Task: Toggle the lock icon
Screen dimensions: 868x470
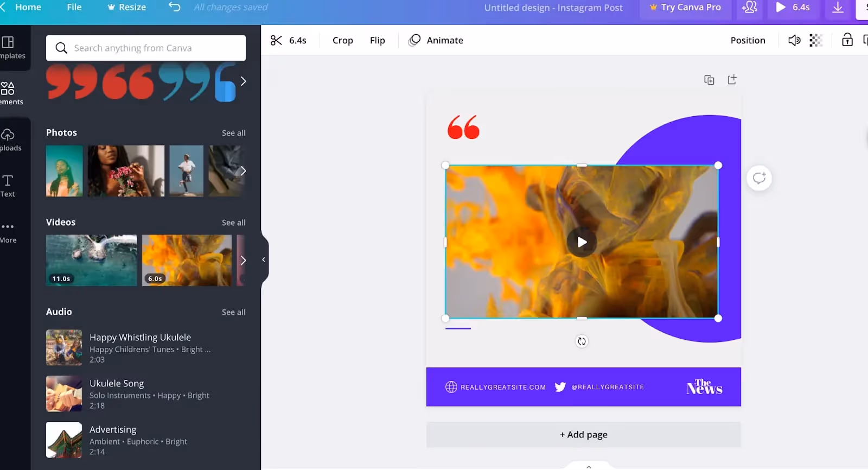Action: point(847,40)
